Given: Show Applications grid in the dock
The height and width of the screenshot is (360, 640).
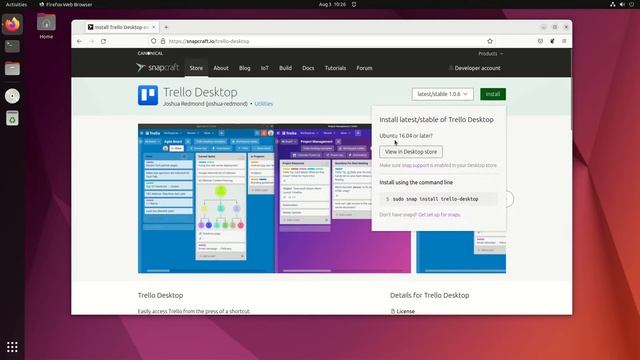Looking at the screenshot, I should tap(12, 347).
